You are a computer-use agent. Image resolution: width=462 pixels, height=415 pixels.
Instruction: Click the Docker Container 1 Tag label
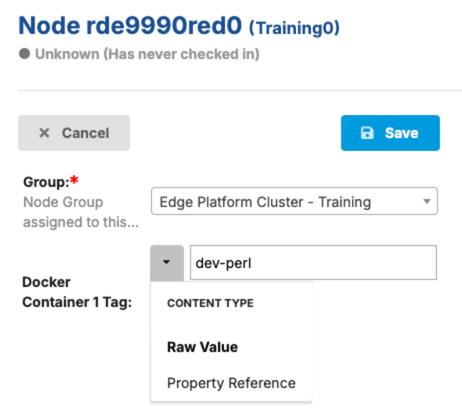click(77, 292)
